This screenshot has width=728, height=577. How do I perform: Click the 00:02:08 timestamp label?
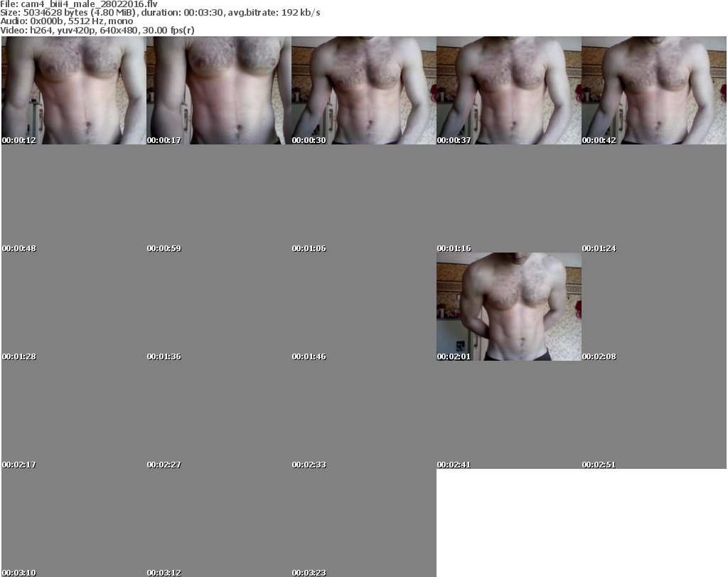click(x=599, y=356)
